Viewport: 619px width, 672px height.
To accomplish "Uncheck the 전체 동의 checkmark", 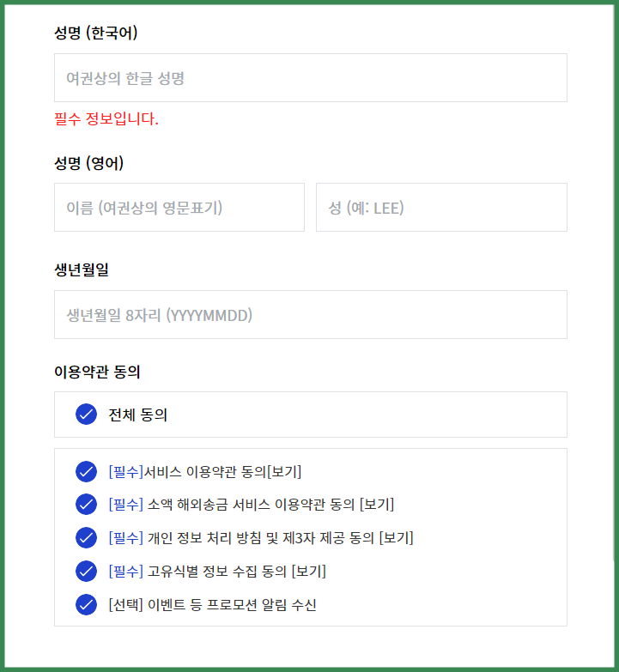I will coord(86,414).
